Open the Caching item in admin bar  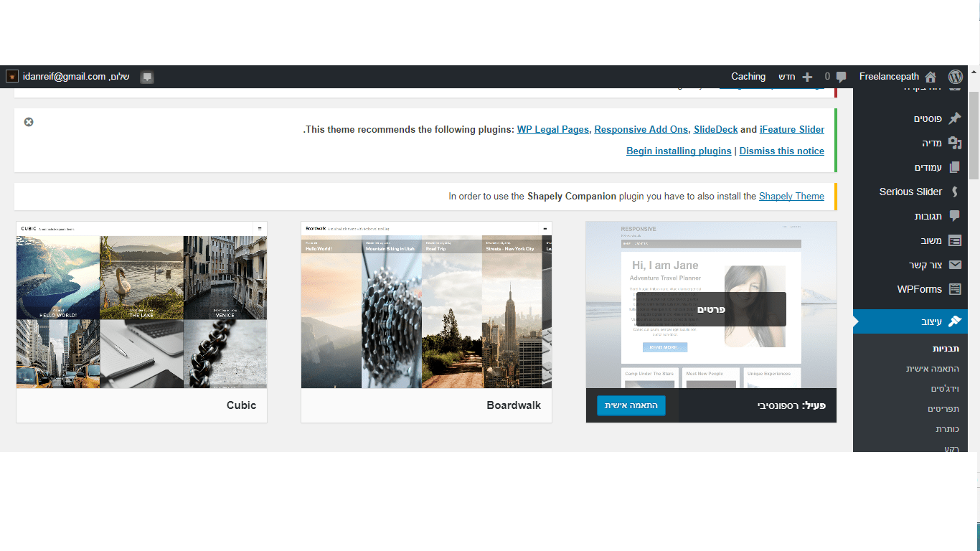click(748, 77)
